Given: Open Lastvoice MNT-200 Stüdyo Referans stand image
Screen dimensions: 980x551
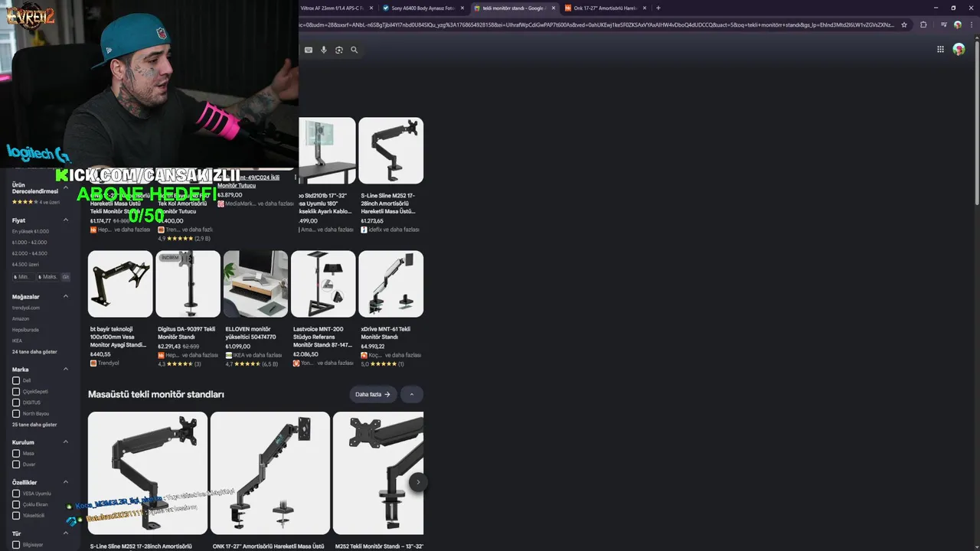Looking at the screenshot, I should pyautogui.click(x=323, y=284).
